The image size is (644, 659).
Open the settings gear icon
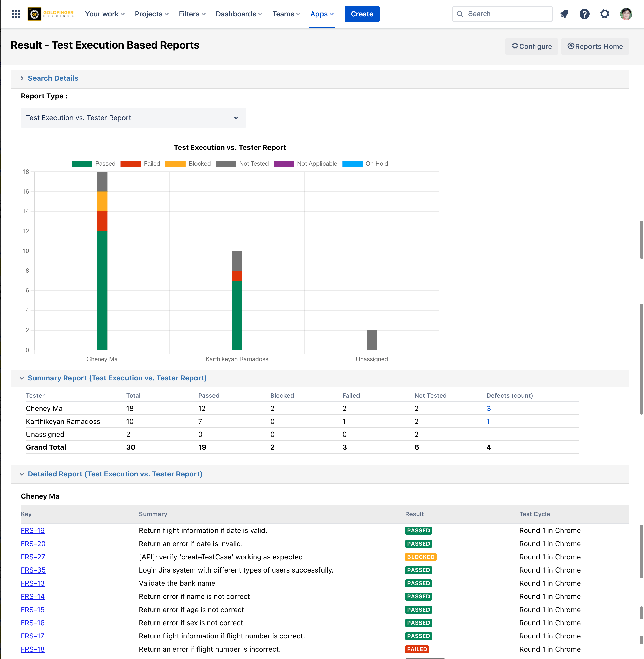[x=604, y=14]
